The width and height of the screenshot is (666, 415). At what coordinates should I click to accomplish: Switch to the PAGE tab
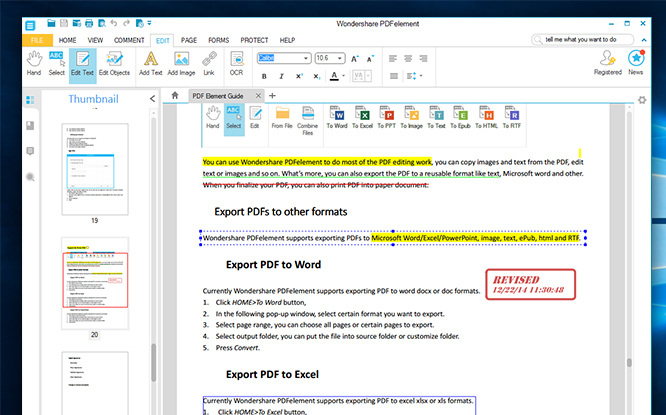click(189, 40)
